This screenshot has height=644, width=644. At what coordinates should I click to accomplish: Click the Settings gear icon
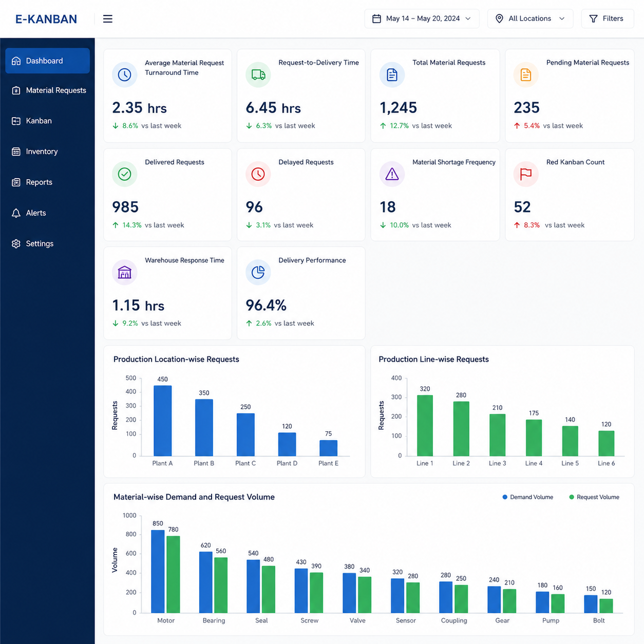pos(16,243)
